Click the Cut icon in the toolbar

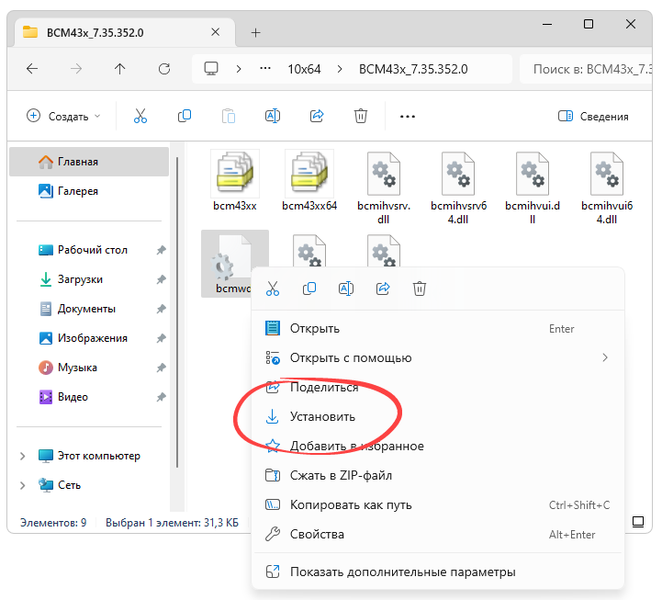click(x=140, y=116)
